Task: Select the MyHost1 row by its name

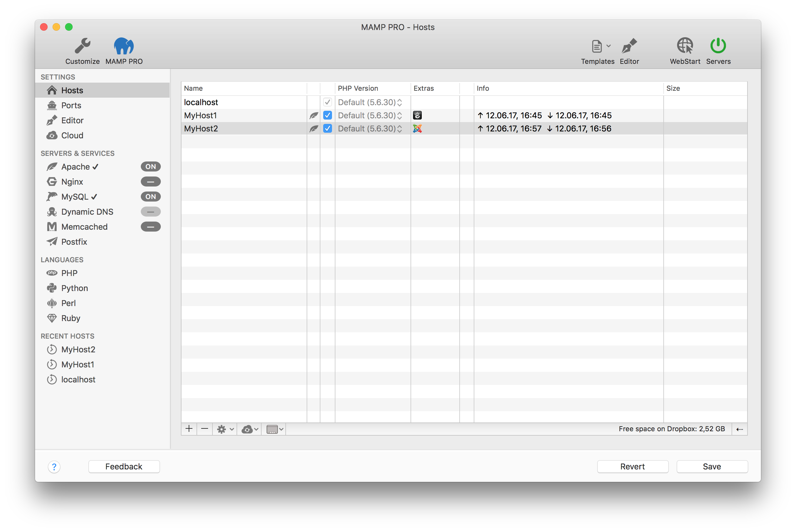Action: pos(201,115)
